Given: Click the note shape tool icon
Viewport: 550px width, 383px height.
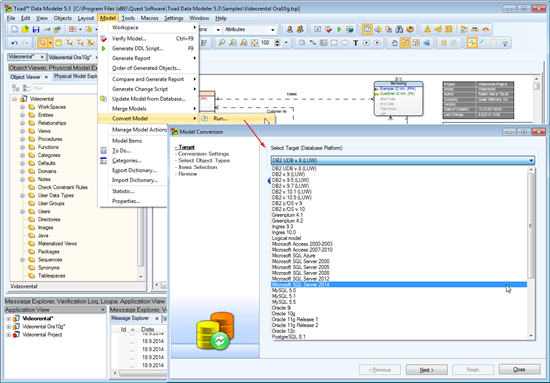Looking at the screenshot, I should pyautogui.click(x=302, y=43).
